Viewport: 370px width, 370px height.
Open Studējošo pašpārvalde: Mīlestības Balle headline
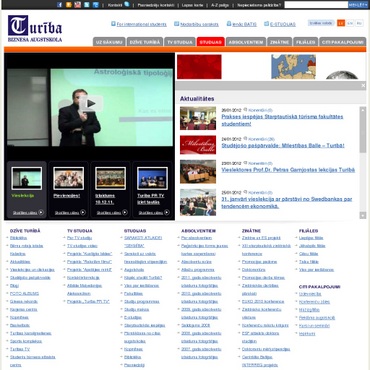coord(283,145)
